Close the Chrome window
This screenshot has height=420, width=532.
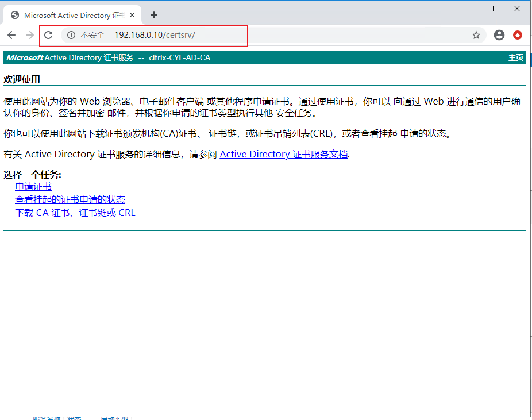(517, 9)
